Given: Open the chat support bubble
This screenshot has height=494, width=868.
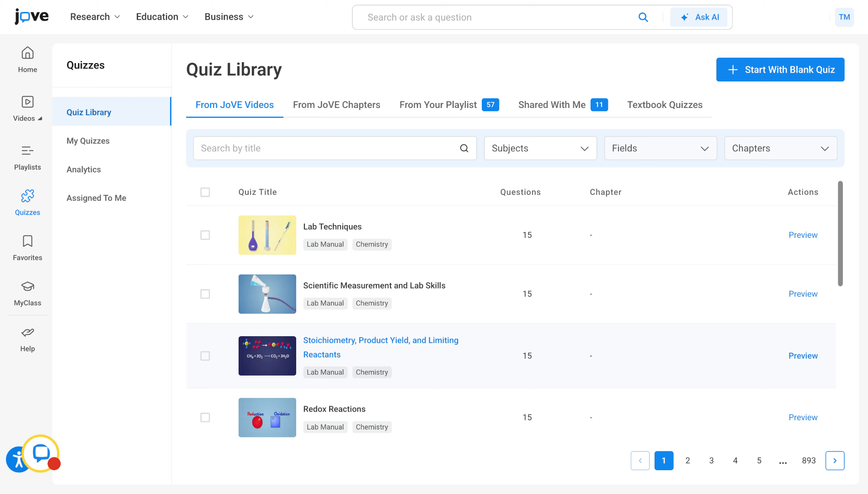Looking at the screenshot, I should [41, 454].
